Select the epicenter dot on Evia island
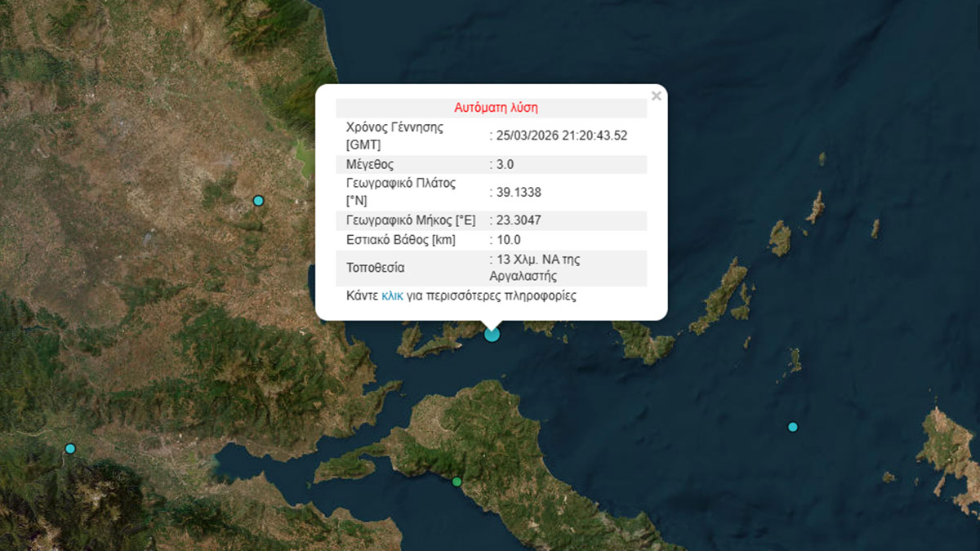The height and width of the screenshot is (551, 980). pos(456,482)
